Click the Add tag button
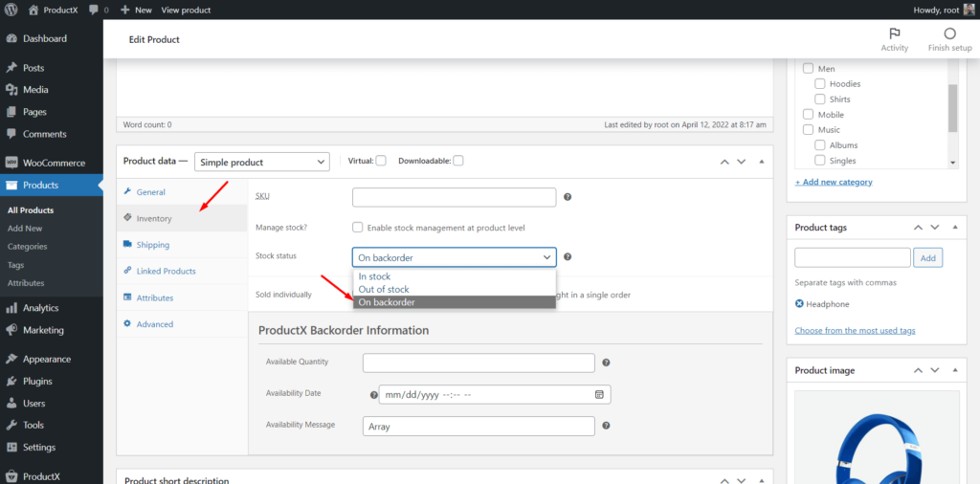This screenshot has width=980, height=484. tap(928, 257)
